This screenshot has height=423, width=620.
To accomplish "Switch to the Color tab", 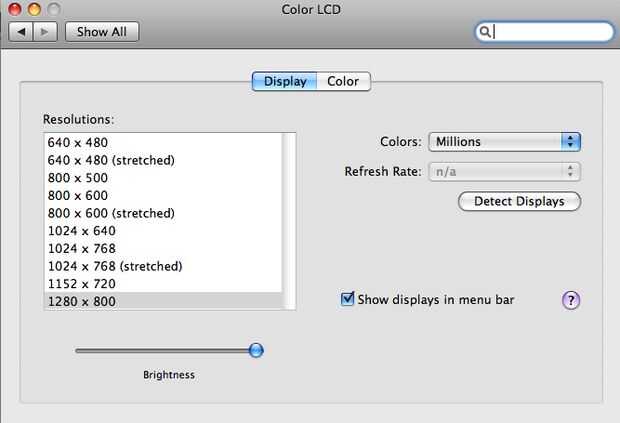I will [x=343, y=82].
